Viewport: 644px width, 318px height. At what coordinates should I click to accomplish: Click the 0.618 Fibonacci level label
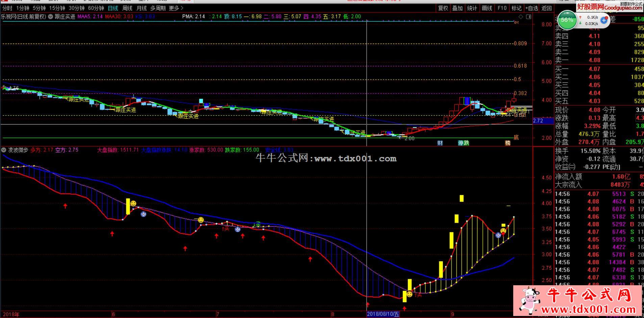520,66
